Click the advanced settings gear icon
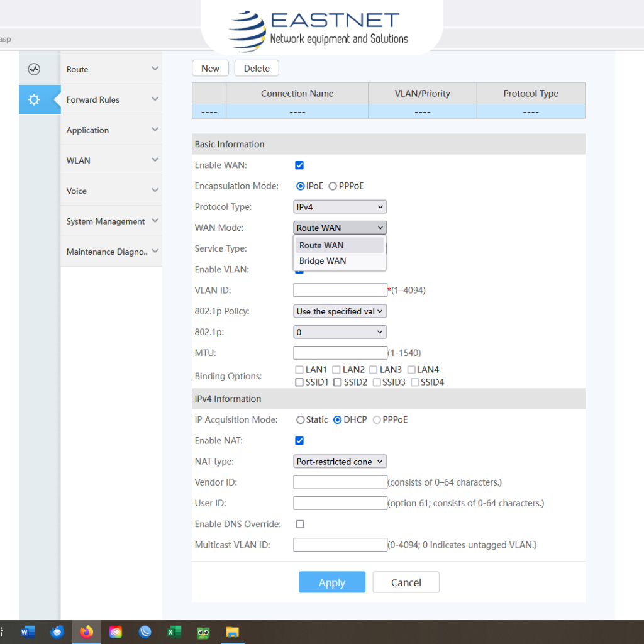Viewport: 644px width, 644px height. click(x=34, y=99)
